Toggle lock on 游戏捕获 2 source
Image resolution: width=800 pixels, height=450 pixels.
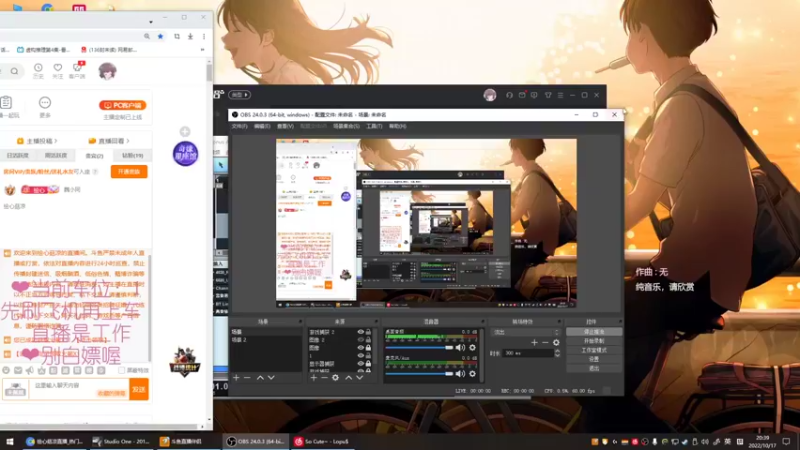[x=368, y=332]
